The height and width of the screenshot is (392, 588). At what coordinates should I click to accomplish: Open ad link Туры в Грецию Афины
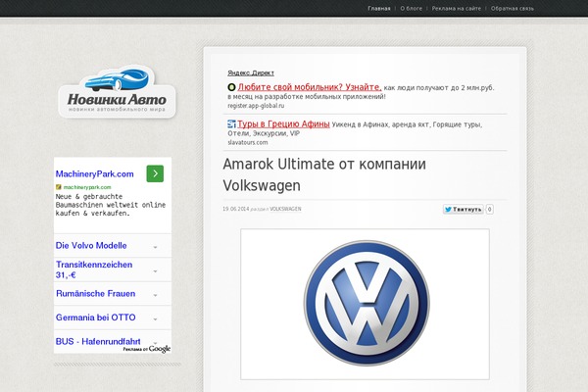pos(283,123)
